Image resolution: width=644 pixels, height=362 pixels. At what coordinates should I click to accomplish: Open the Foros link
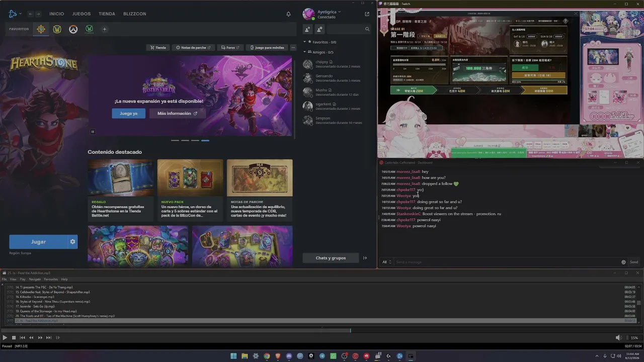[230, 48]
